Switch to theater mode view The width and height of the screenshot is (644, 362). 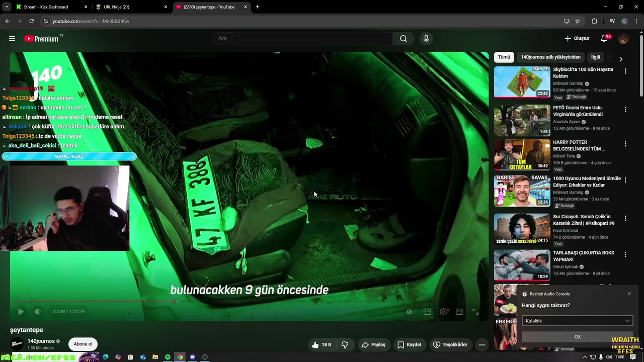coord(459,312)
